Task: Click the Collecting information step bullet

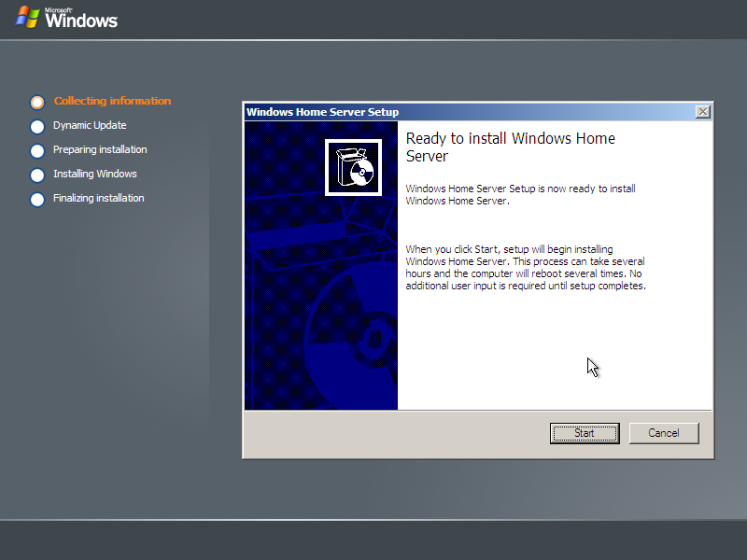Action: point(37,102)
